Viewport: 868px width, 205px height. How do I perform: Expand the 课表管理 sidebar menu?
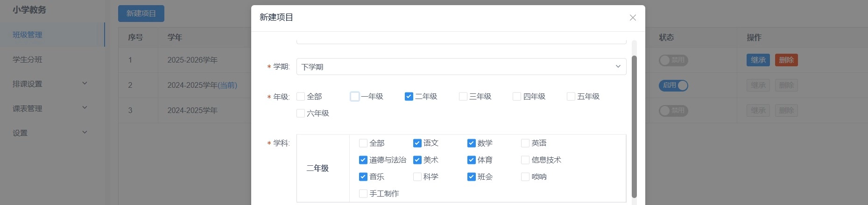coord(50,108)
